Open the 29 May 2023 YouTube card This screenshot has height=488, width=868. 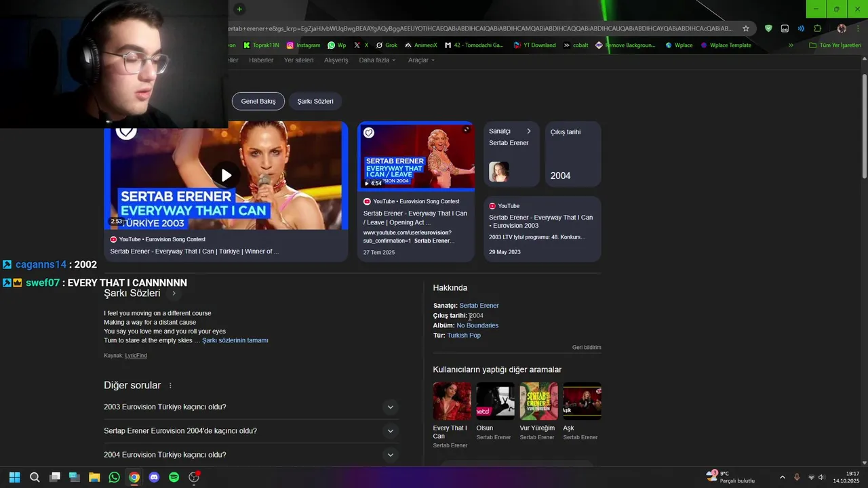coord(542,229)
